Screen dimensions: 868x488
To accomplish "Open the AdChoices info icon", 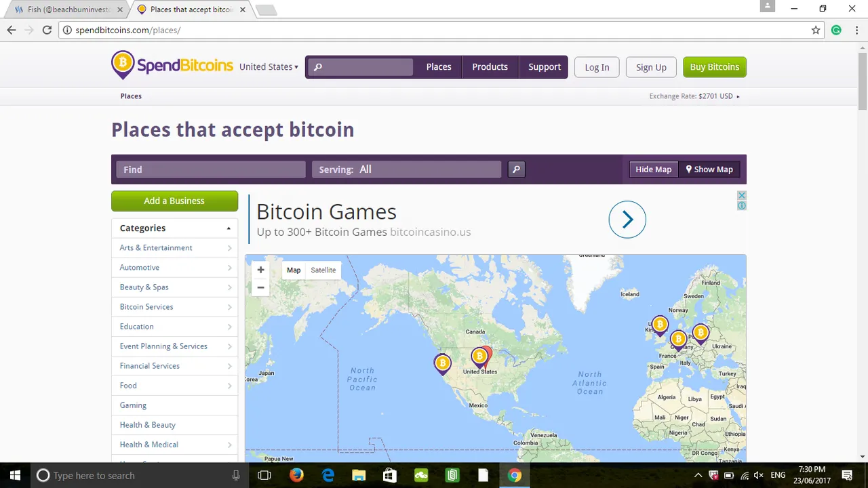I will tap(741, 205).
